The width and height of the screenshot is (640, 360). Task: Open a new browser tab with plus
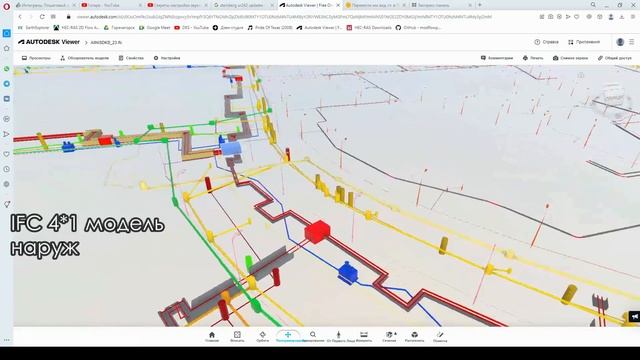pos(480,5)
